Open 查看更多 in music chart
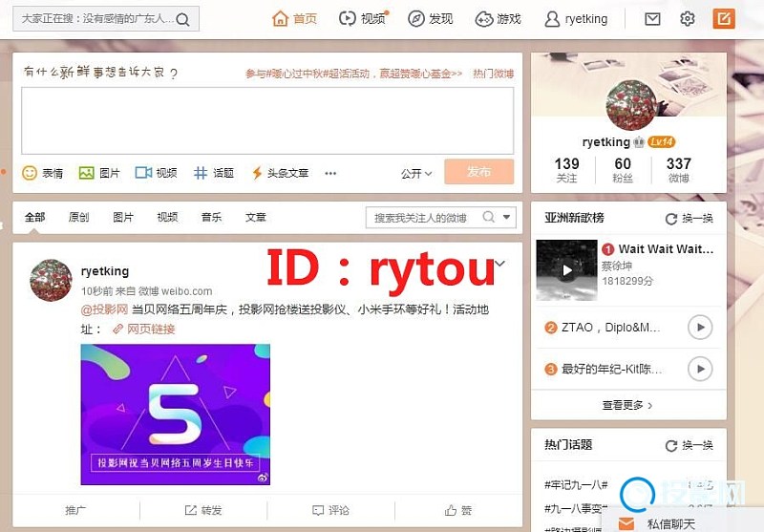The image size is (764, 532). pos(627,405)
